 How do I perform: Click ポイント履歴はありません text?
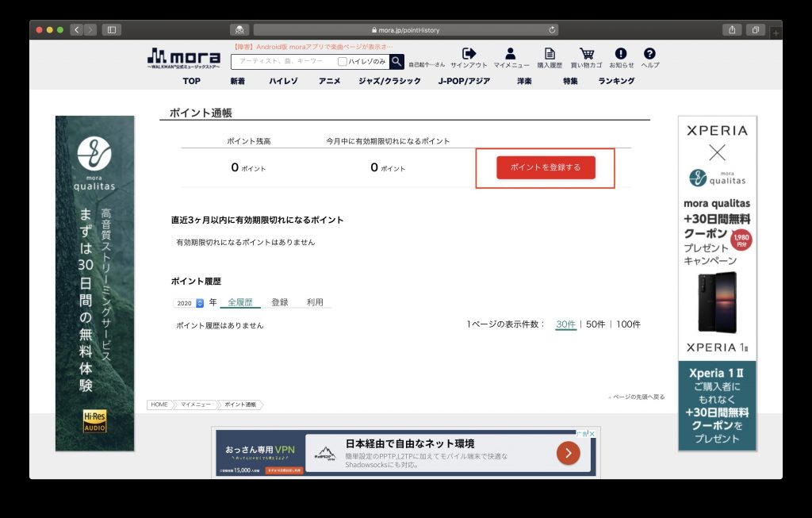coord(220,325)
